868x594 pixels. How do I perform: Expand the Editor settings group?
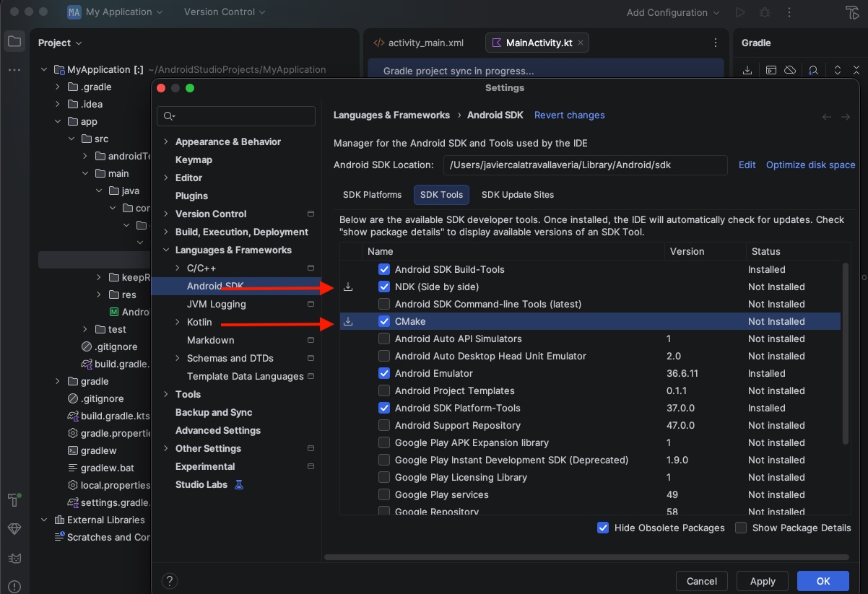coord(166,178)
